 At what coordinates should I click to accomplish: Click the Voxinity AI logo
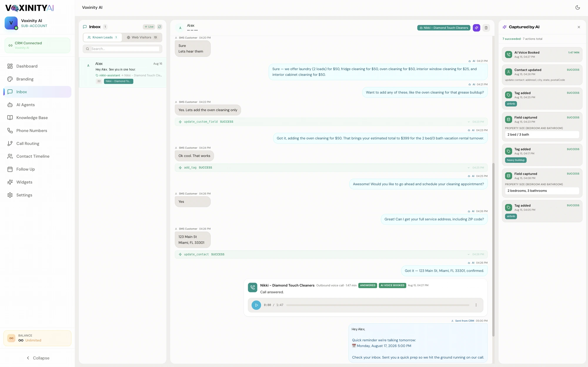pyautogui.click(x=29, y=8)
